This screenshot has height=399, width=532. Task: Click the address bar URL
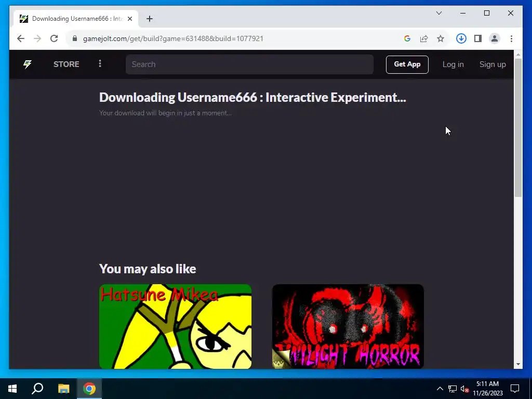(x=173, y=38)
